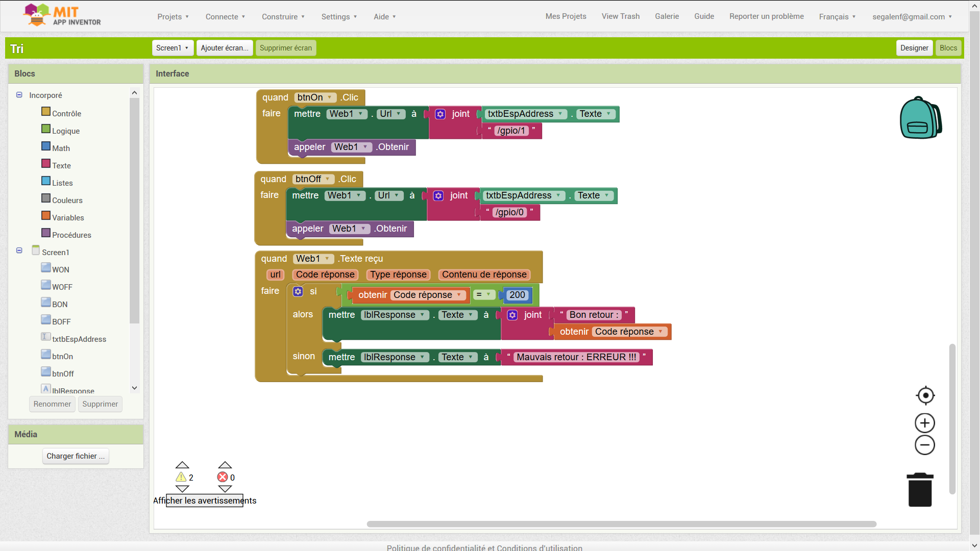Open the Projets menu
980x551 pixels.
(173, 17)
